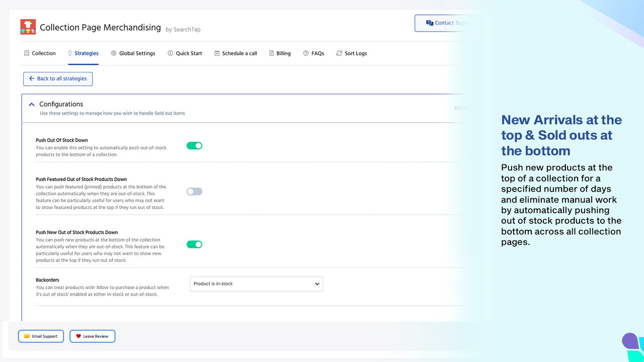Click the Strategies lightbulb icon
The image size is (644, 362).
click(x=70, y=53)
